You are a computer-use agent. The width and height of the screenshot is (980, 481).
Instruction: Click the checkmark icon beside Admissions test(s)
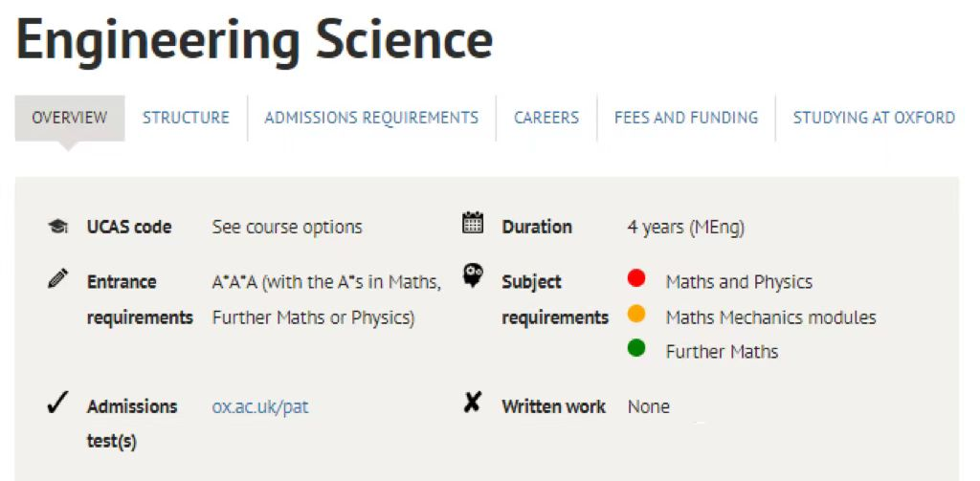pyautogui.click(x=58, y=404)
